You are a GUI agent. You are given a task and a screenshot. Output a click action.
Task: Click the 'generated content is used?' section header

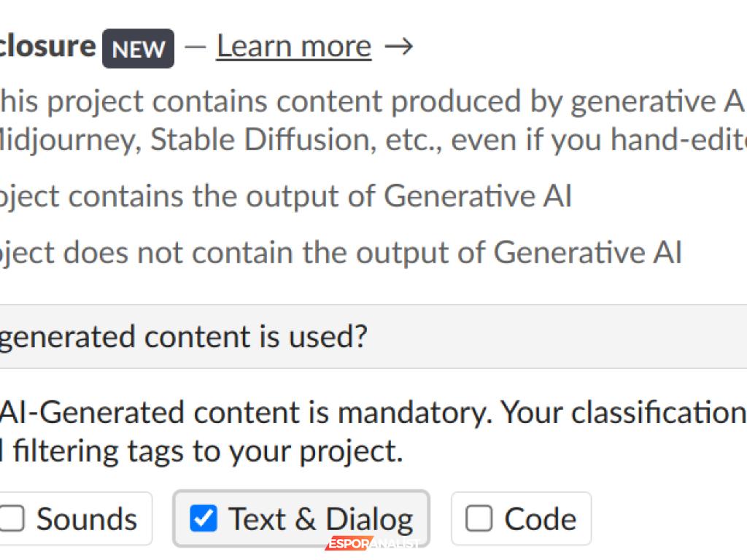coord(182,336)
